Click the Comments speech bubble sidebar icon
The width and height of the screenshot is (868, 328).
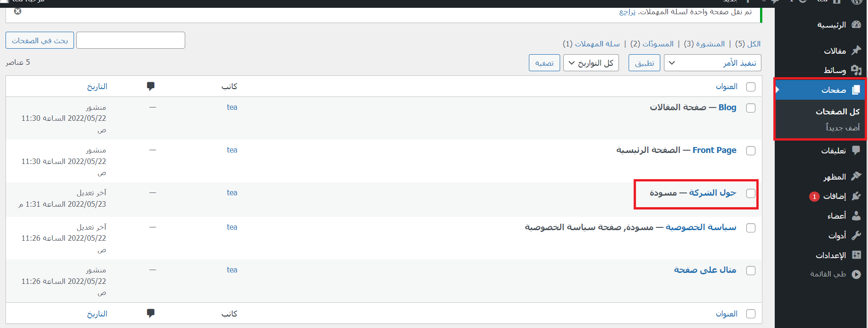pos(856,150)
